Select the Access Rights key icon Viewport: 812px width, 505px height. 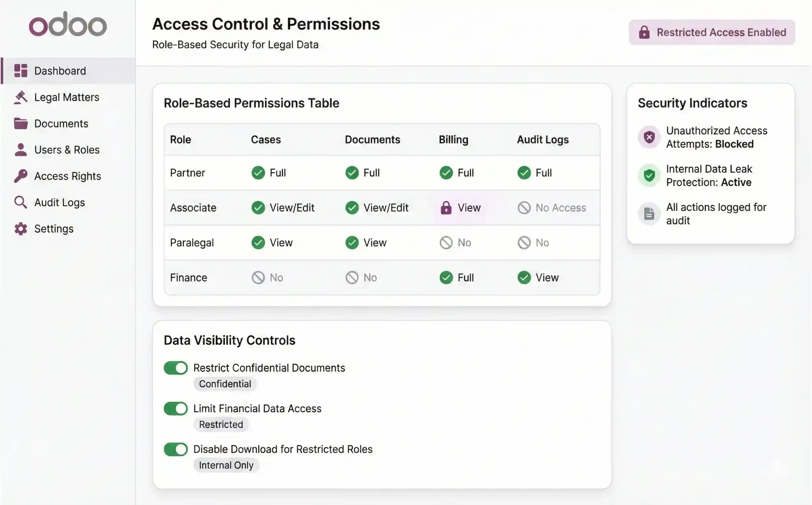click(21, 176)
